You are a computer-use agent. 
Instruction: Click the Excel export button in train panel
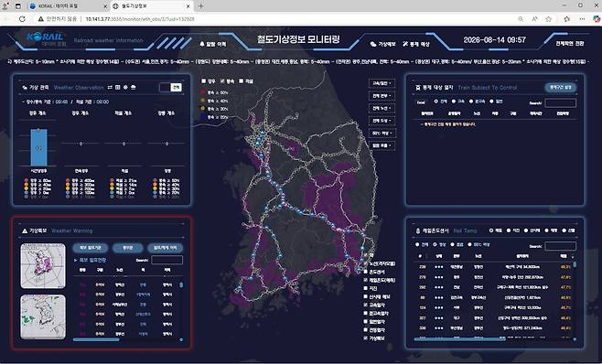click(421, 102)
